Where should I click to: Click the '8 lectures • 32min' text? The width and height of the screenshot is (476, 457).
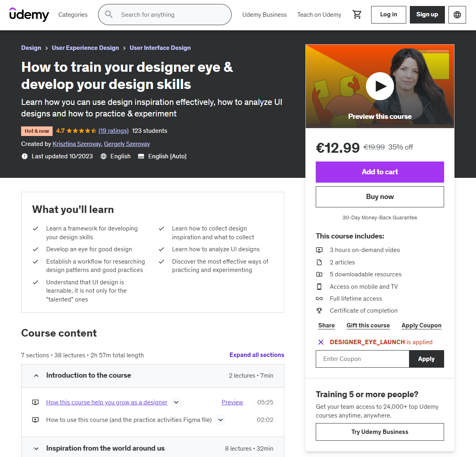pyautogui.click(x=249, y=449)
